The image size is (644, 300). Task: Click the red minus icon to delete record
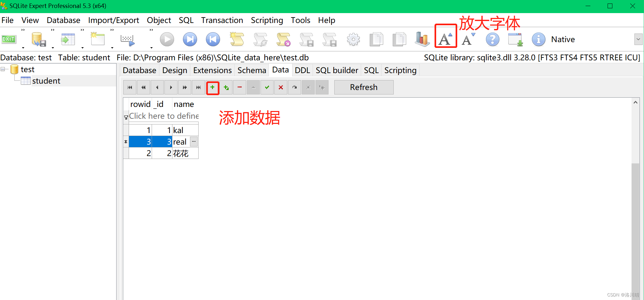click(x=239, y=87)
